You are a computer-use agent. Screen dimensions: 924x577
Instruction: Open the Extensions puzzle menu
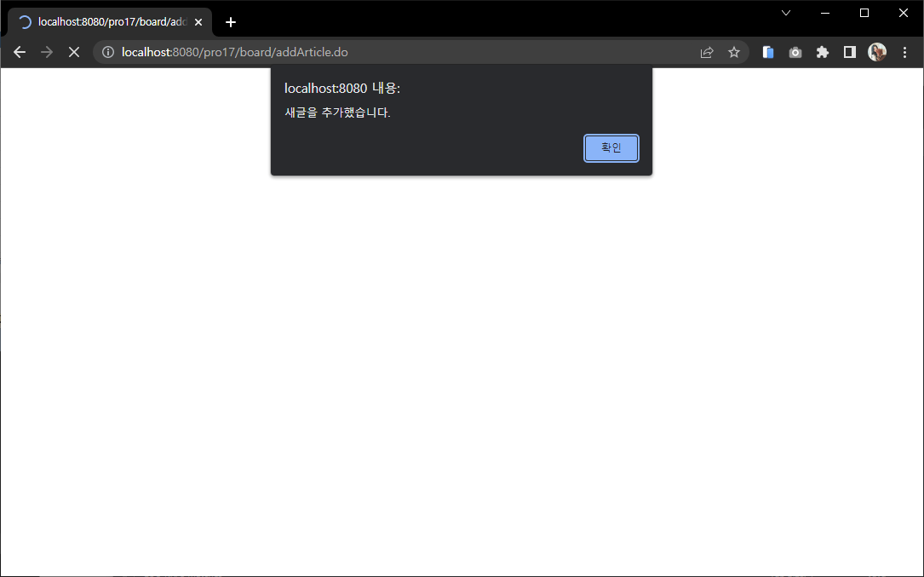(822, 53)
